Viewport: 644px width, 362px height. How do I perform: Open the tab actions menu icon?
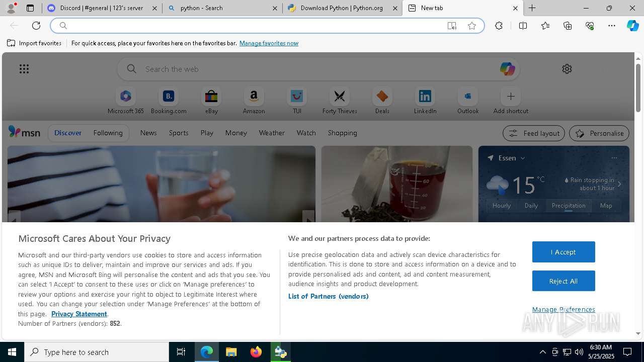(x=30, y=8)
